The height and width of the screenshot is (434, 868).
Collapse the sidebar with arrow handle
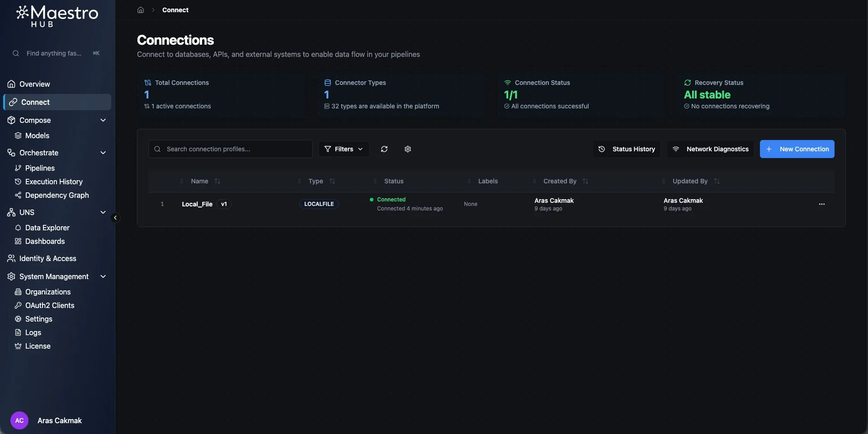pos(115,218)
